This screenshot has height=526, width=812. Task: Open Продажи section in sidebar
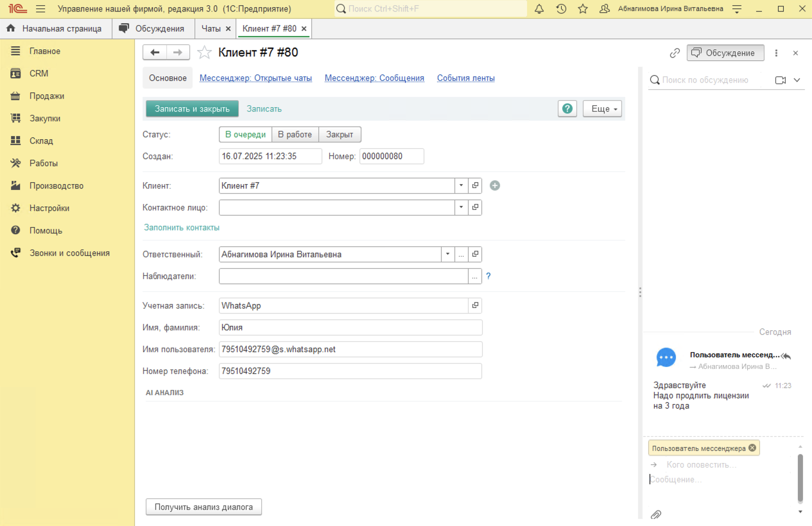click(x=46, y=96)
